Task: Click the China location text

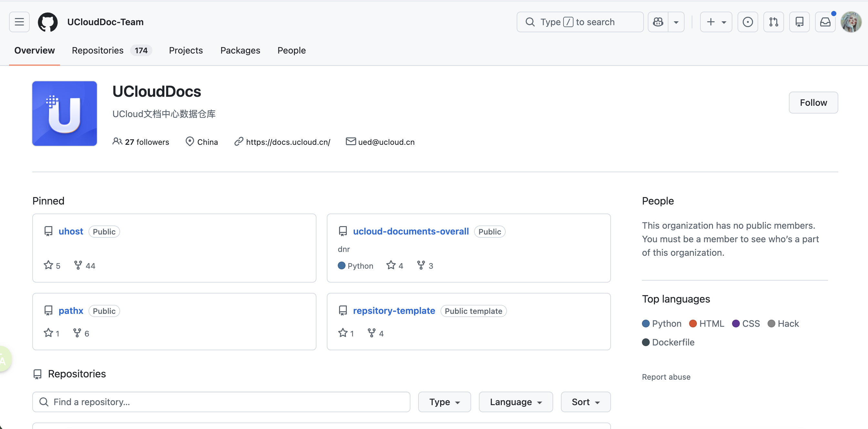Action: 208,142
